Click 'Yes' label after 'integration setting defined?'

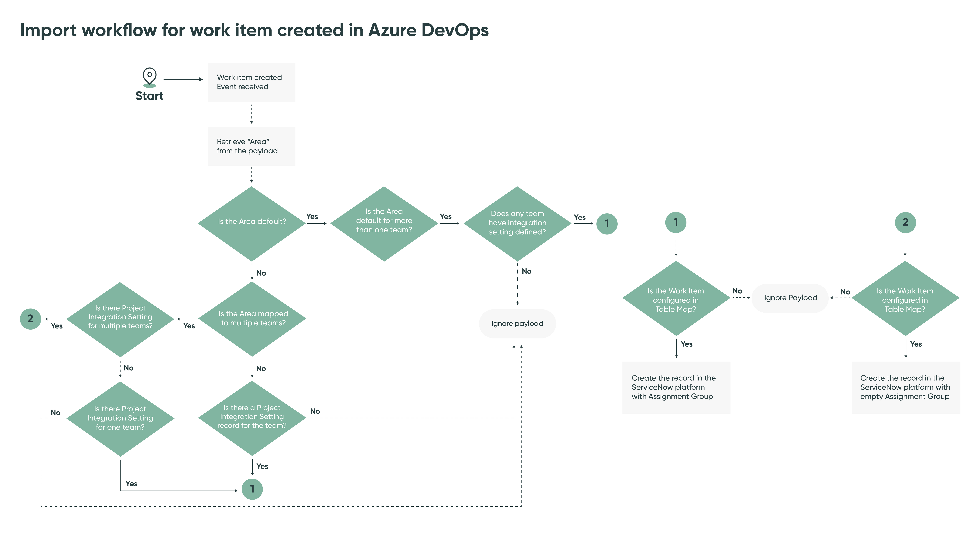(x=579, y=217)
